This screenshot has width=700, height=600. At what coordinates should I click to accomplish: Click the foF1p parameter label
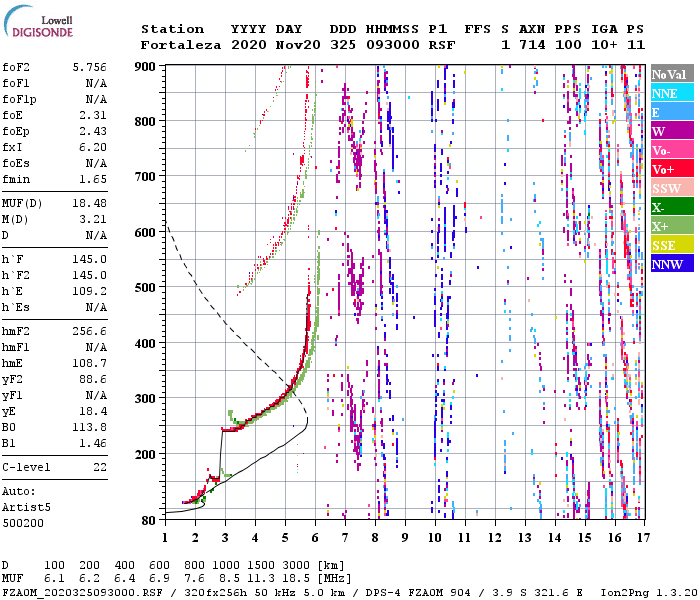point(19,99)
